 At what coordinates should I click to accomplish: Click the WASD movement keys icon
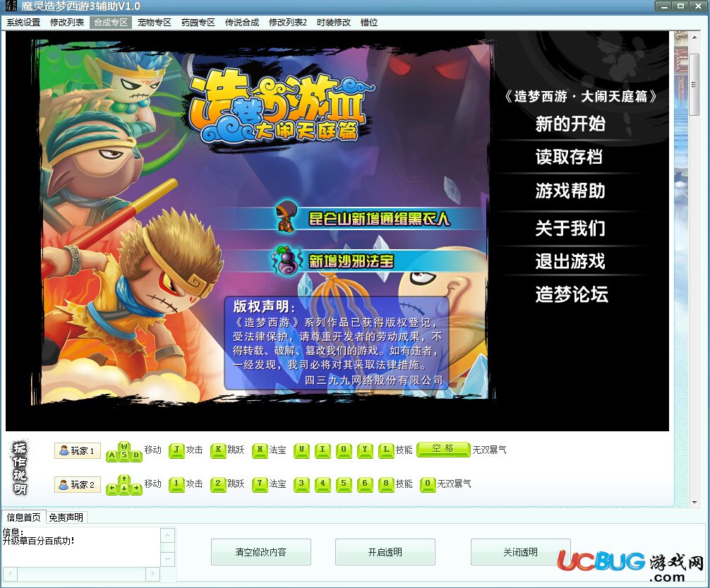pyautogui.click(x=124, y=452)
